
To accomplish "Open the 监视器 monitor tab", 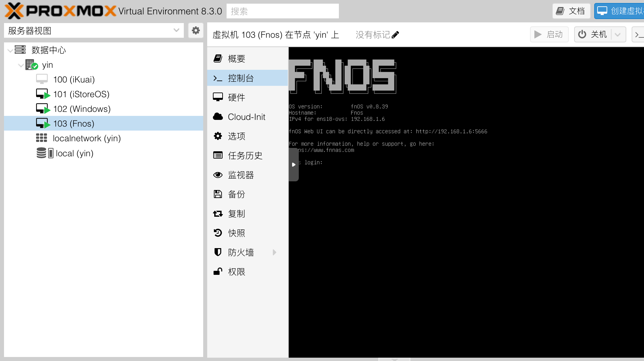I will (x=247, y=175).
